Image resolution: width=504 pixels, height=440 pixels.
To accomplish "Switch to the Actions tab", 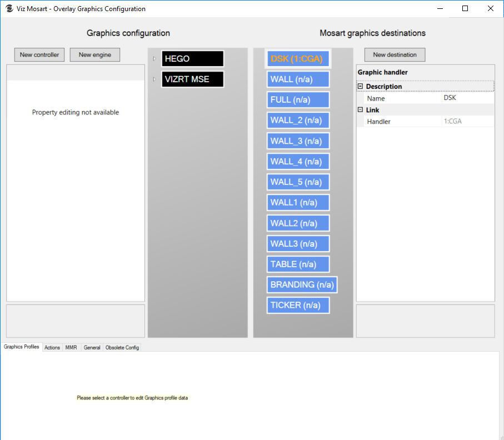I will click(52, 347).
